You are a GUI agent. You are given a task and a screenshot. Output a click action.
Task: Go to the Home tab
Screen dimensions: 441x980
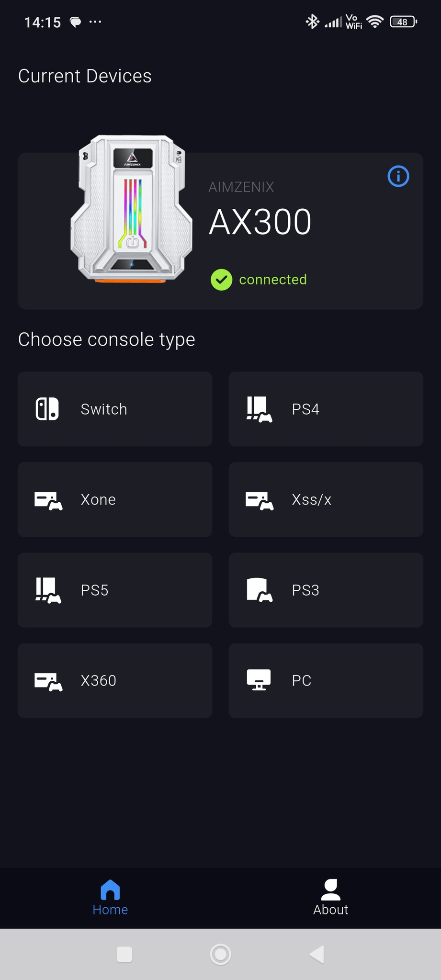pyautogui.click(x=110, y=898)
